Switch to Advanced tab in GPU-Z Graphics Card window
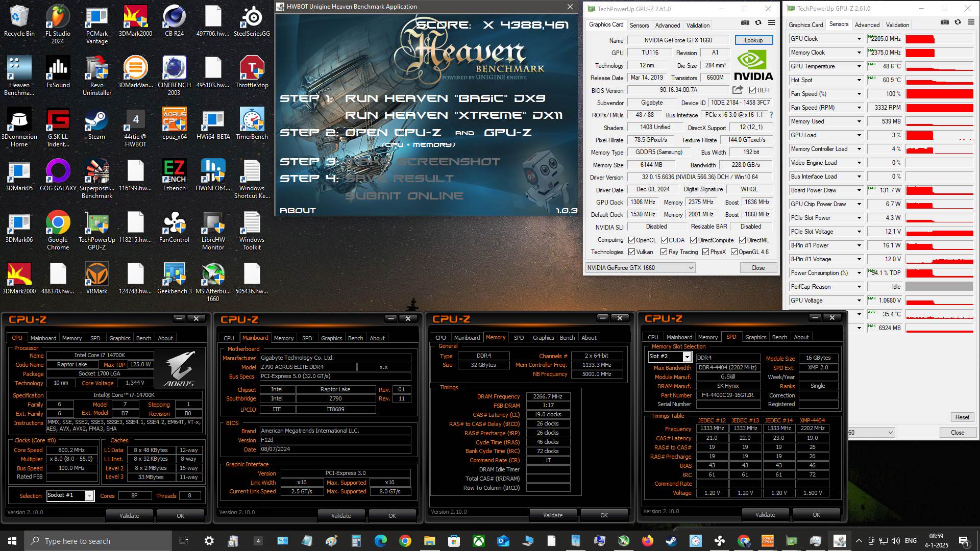The image size is (980, 551). 668,25
